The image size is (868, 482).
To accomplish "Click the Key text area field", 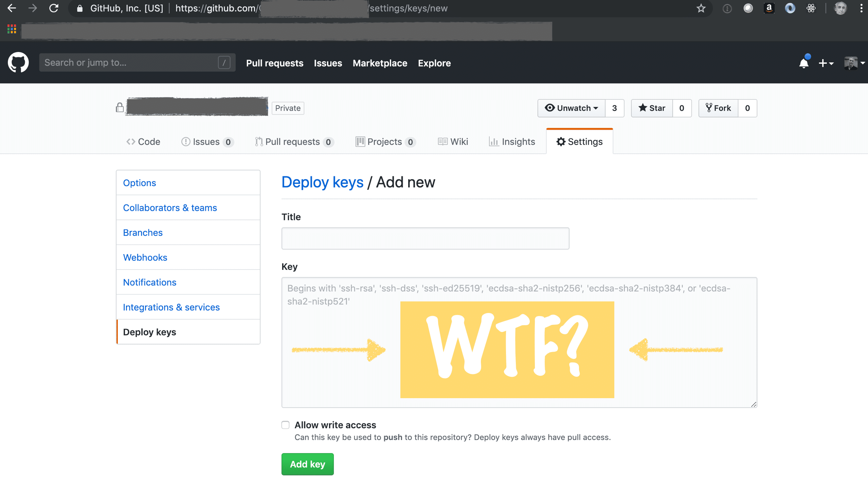I will click(x=519, y=342).
